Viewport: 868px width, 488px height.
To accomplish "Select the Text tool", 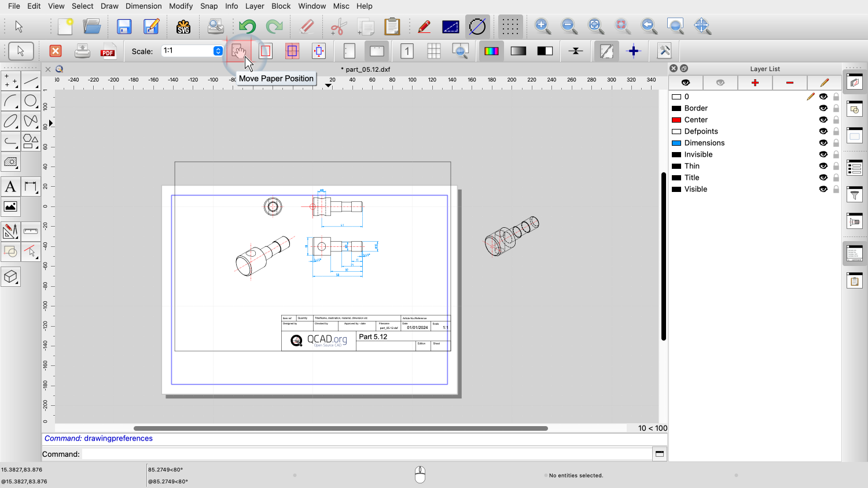I will click(10, 187).
